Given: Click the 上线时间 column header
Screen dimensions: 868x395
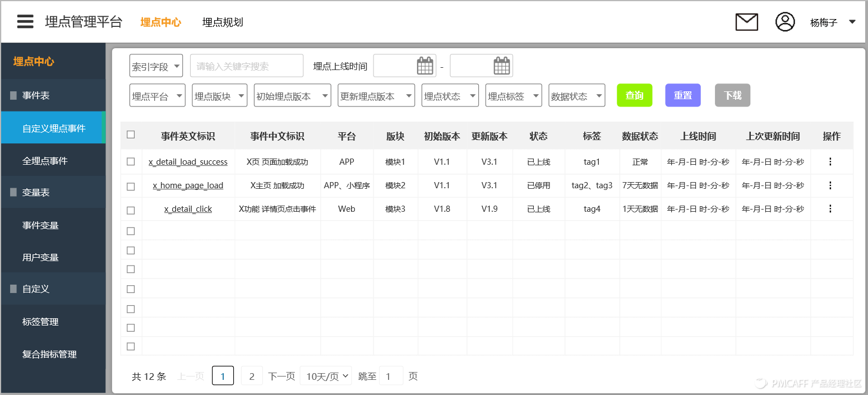Looking at the screenshot, I should tap(698, 136).
